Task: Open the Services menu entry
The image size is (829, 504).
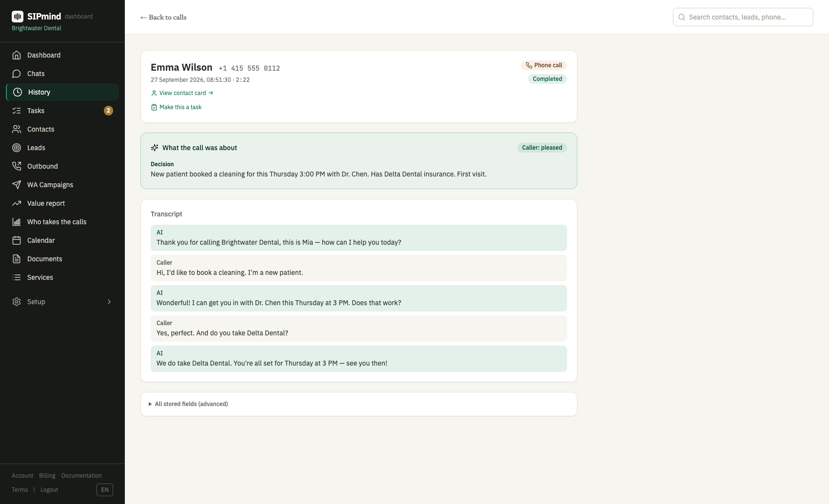Action: (x=62, y=277)
